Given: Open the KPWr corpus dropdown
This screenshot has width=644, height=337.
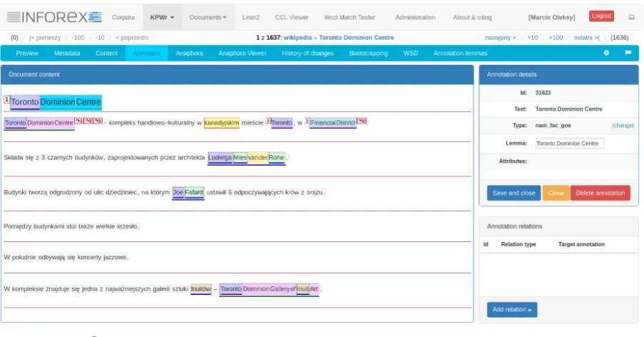Looking at the screenshot, I should pyautogui.click(x=162, y=17).
